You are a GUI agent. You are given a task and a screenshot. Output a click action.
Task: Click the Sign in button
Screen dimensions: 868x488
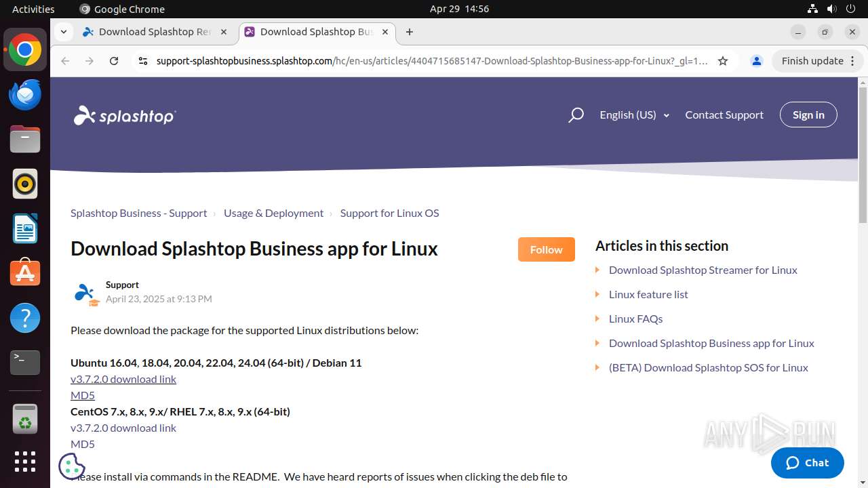coord(808,115)
